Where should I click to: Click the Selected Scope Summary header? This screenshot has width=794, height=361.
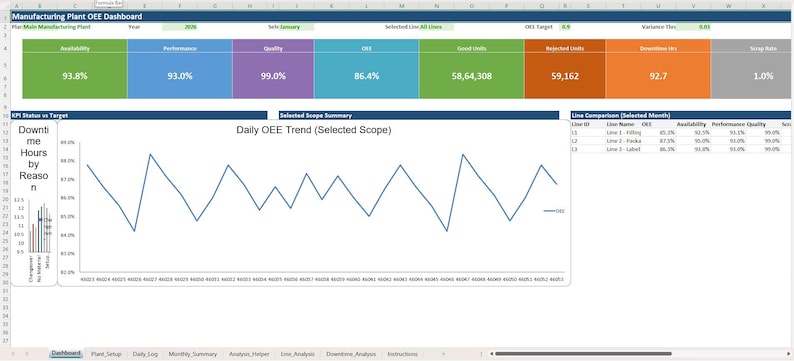(x=419, y=115)
